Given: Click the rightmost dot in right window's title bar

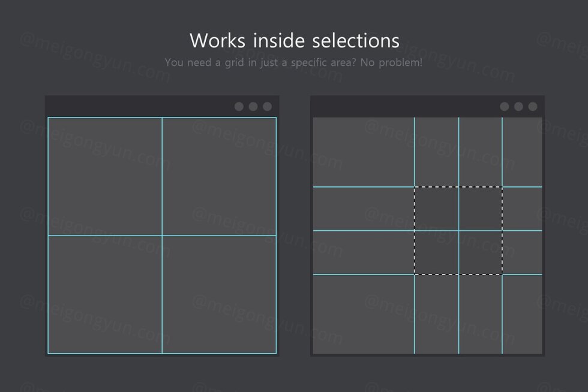Looking at the screenshot, I should [533, 107].
